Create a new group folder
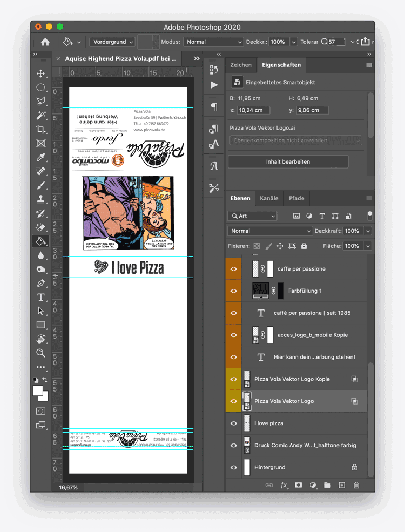Viewport: 405px width, 532px height. (327, 485)
